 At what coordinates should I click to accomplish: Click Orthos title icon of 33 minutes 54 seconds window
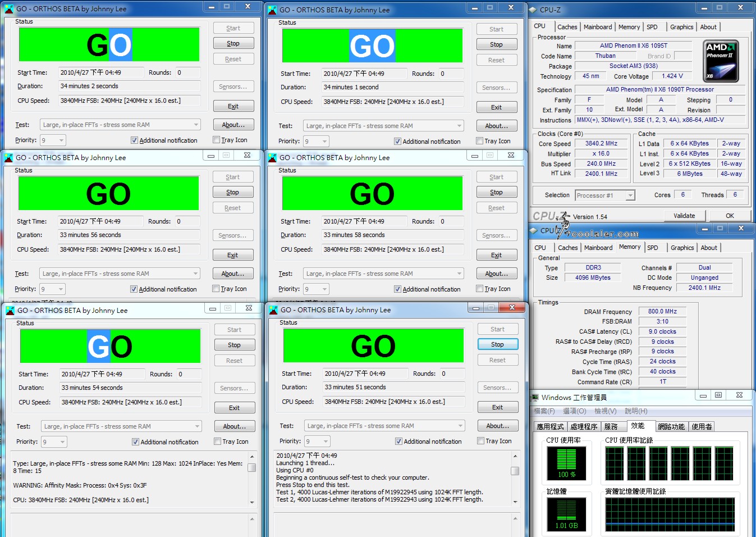pos(10,310)
